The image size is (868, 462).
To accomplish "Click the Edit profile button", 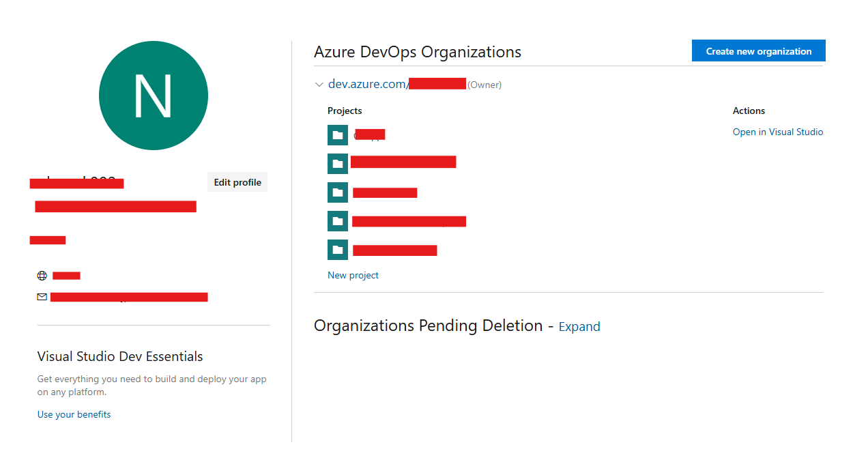I will [237, 182].
